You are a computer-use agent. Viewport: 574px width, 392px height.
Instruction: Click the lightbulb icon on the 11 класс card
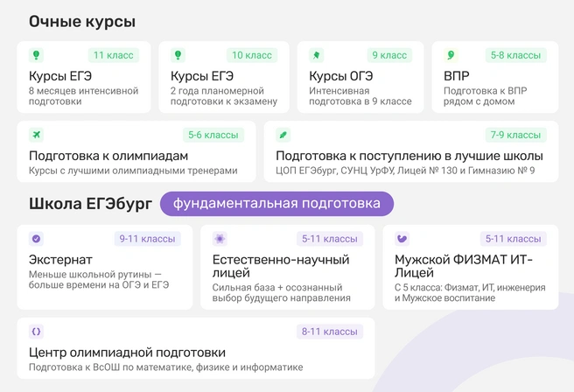[36, 55]
